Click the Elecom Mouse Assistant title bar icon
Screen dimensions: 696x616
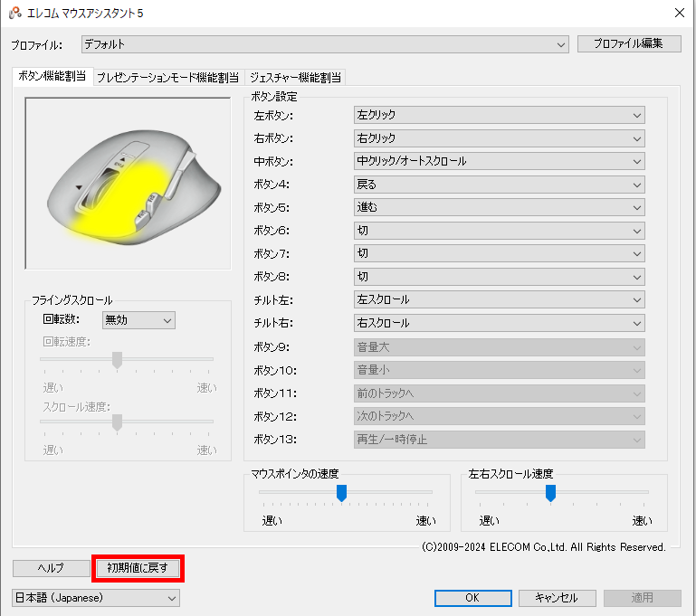pyautogui.click(x=15, y=13)
